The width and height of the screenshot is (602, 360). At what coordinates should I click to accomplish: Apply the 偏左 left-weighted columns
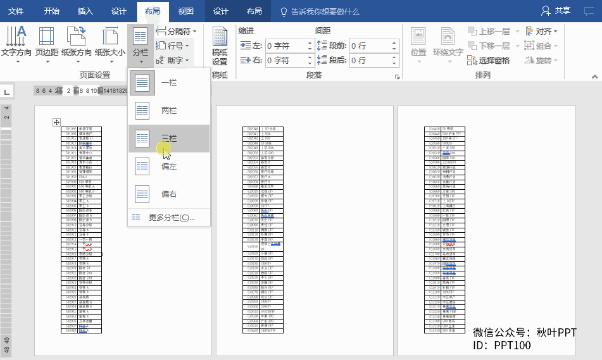169,167
